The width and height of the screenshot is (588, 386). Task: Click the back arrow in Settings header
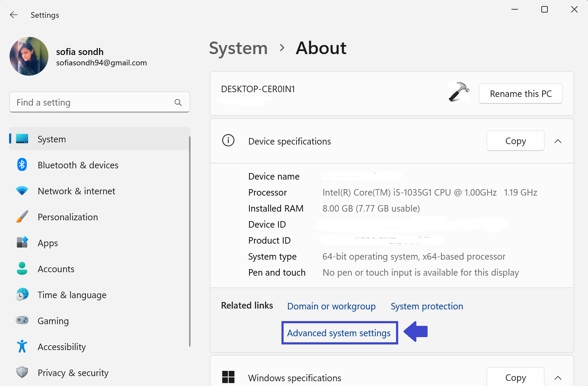tap(14, 15)
